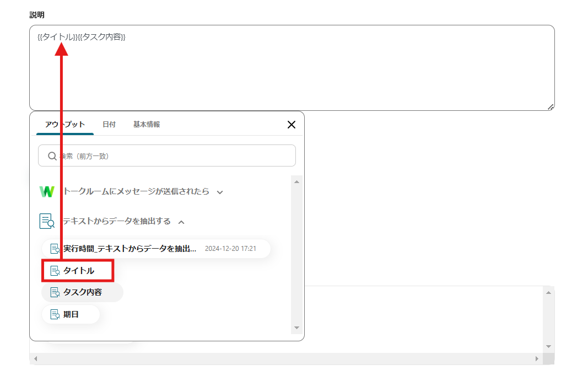The width and height of the screenshot is (588, 370).
Task: Expand トークルームにメッセージが送信されたら outputs
Action: click(x=220, y=192)
